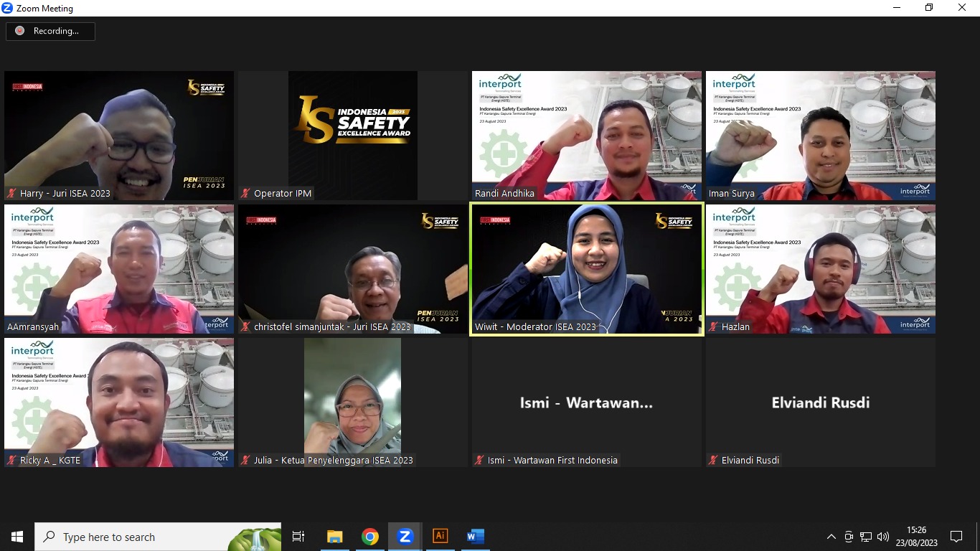Click the small "Elviandi Rusdi" name label

[750, 461]
